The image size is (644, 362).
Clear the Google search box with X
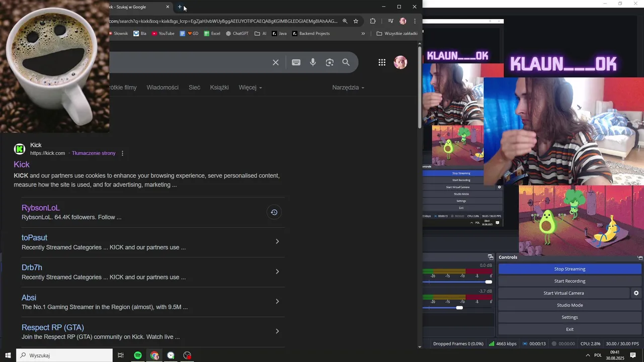coord(276,62)
